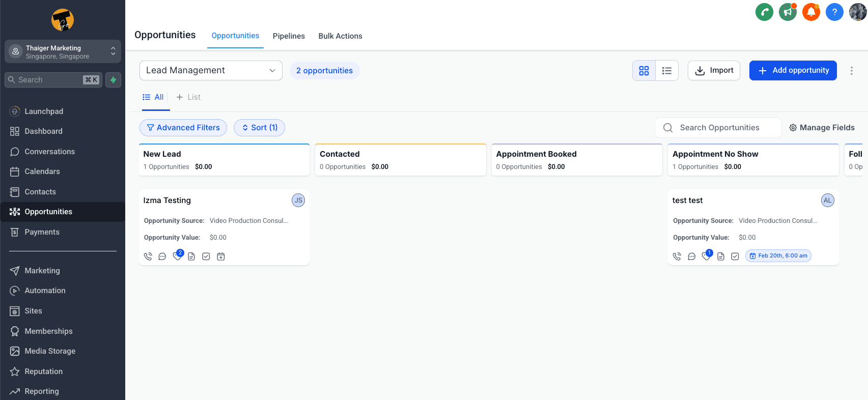Viewport: 868px width, 400px height.
Task: Select the Opportunities tab
Action: [x=235, y=36]
